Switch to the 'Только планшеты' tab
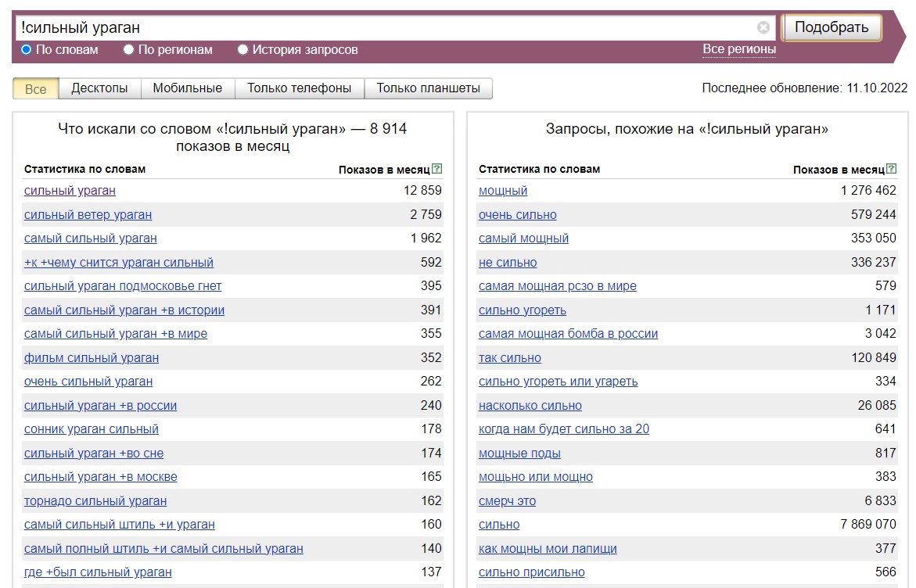The width and height of the screenshot is (916, 588). (x=428, y=88)
